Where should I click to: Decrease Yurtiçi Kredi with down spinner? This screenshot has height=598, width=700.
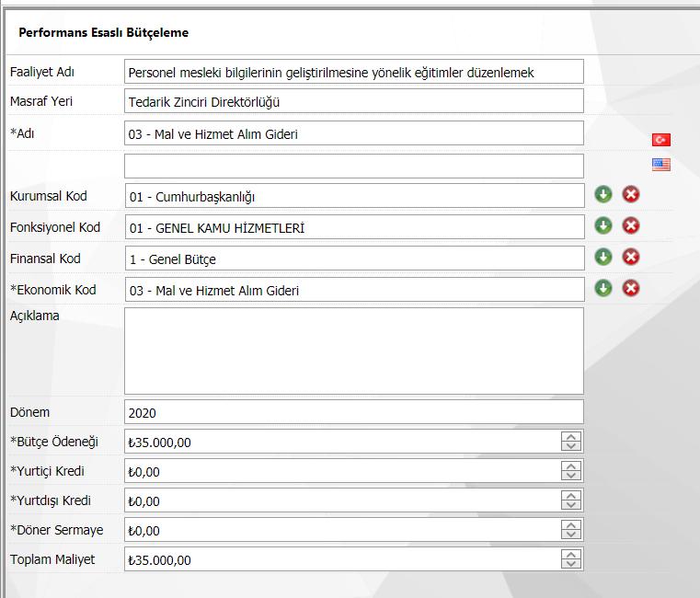click(x=571, y=477)
